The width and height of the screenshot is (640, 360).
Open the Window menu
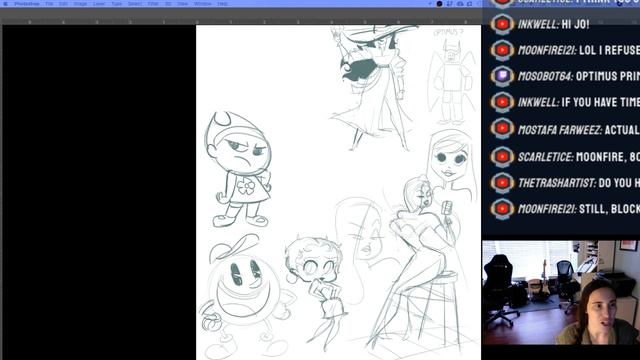[202, 4]
